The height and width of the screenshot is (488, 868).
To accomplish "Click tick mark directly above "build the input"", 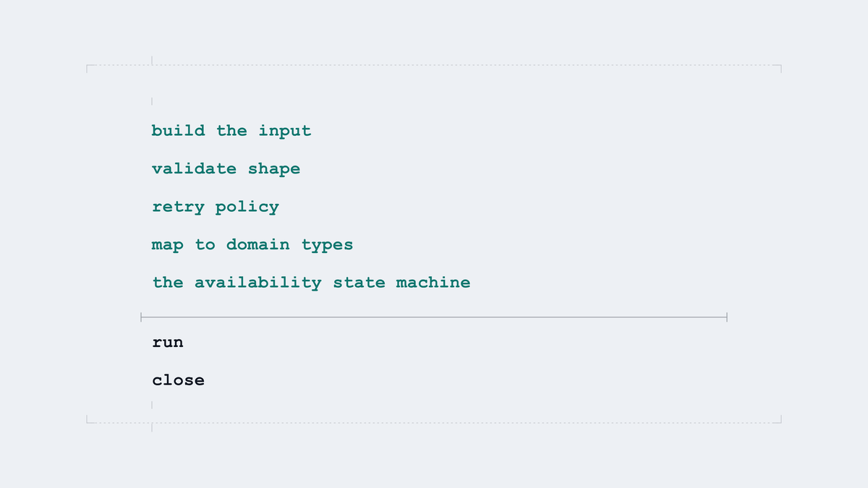I will click(x=152, y=102).
